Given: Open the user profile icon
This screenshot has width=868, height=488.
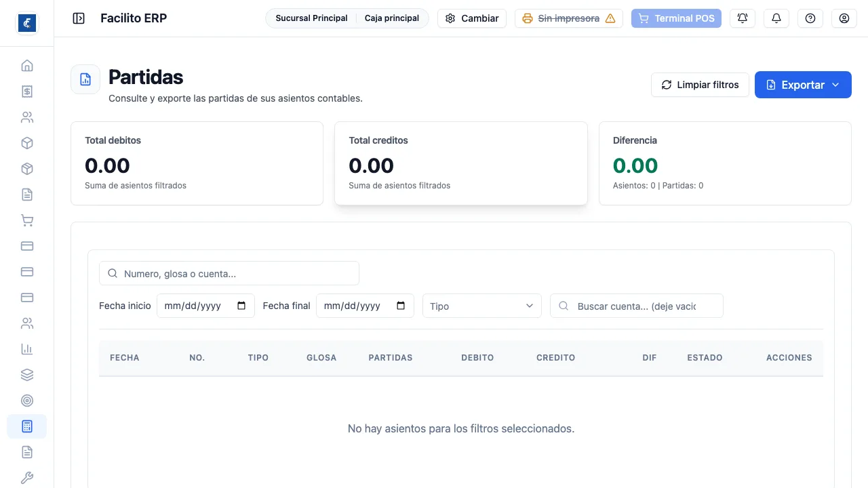Looking at the screenshot, I should coord(844,18).
